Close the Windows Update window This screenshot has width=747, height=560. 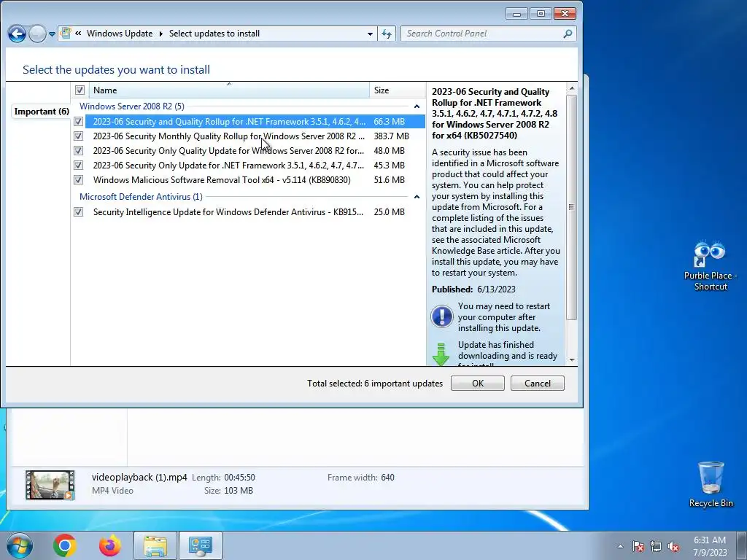(x=565, y=14)
